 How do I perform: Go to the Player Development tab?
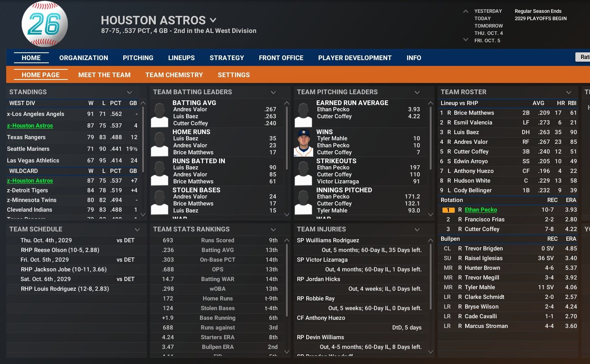coord(355,58)
